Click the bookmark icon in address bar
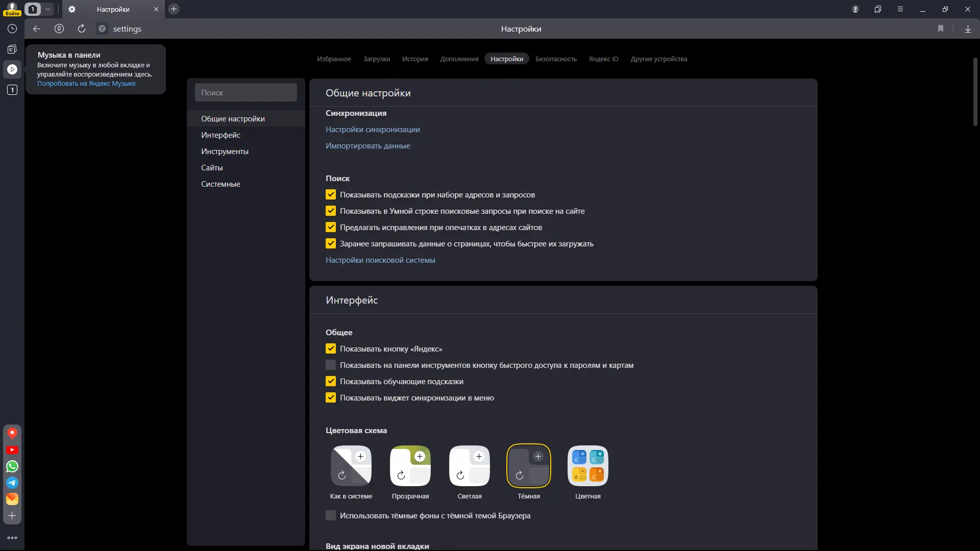Image resolution: width=980 pixels, height=551 pixels. [x=941, y=29]
